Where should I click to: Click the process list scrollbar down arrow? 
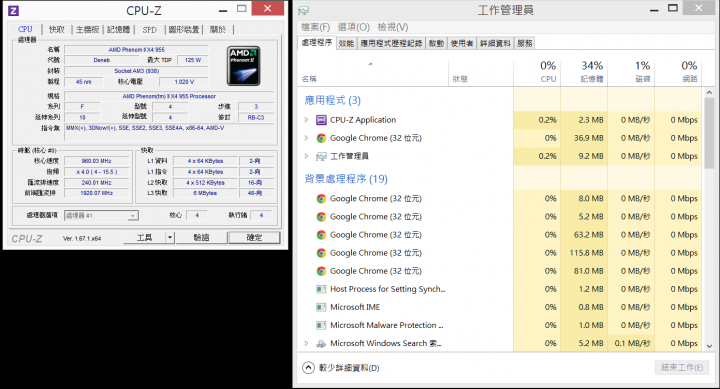[709, 346]
